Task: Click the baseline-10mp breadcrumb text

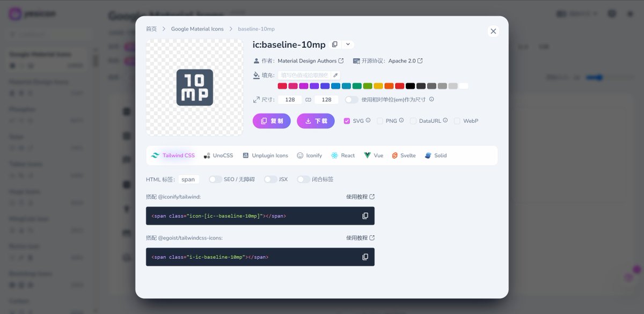Action: 256,29
